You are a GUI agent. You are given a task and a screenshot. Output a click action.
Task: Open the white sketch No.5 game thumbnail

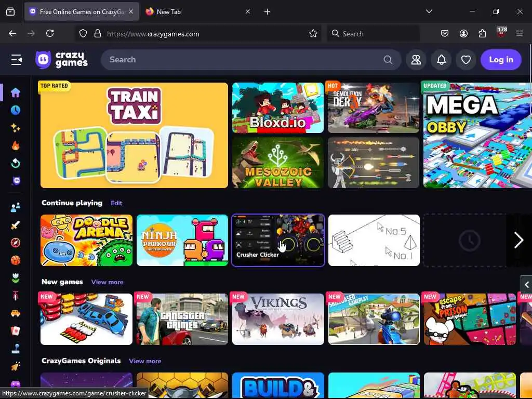374,240
